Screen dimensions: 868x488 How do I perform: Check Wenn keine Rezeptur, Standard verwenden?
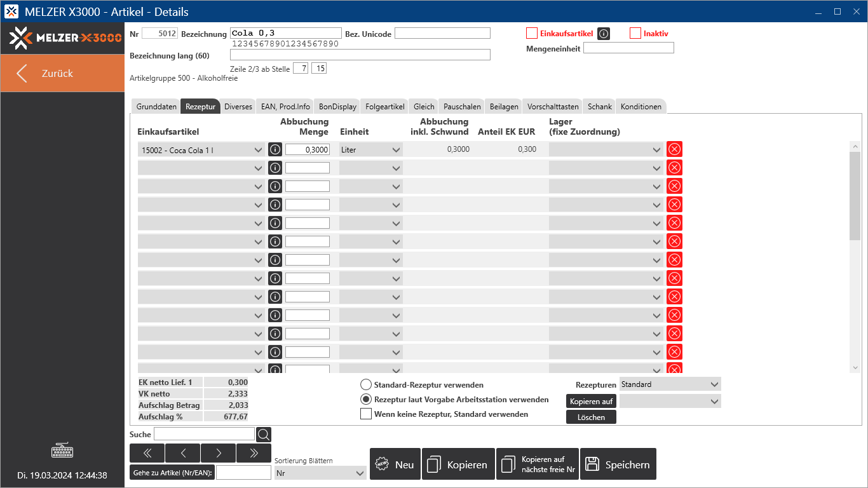pyautogui.click(x=366, y=414)
